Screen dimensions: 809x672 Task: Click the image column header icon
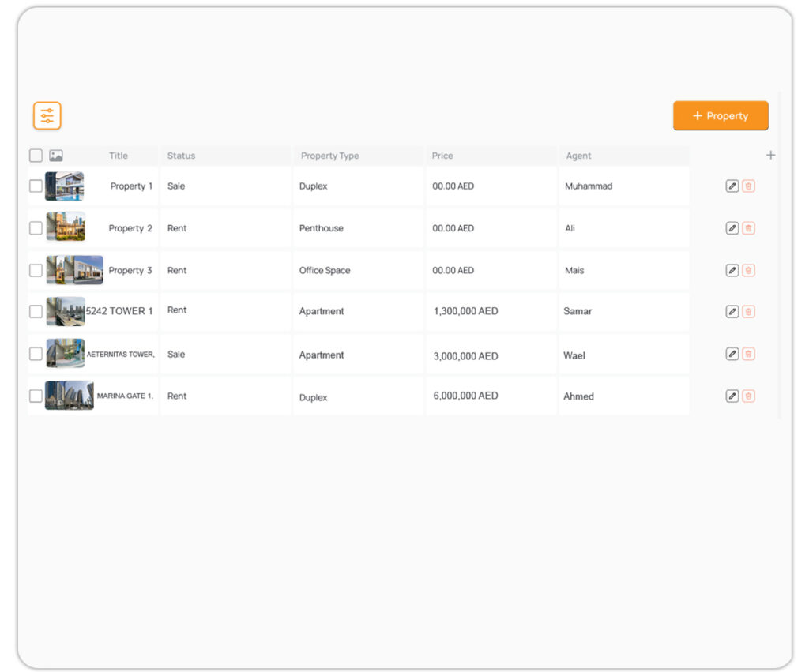(x=56, y=156)
